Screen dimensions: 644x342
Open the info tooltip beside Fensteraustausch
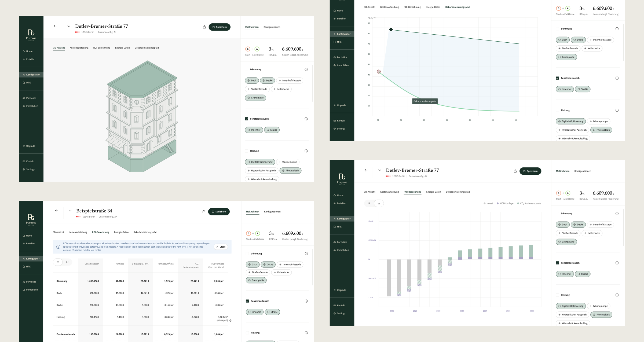[306, 119]
